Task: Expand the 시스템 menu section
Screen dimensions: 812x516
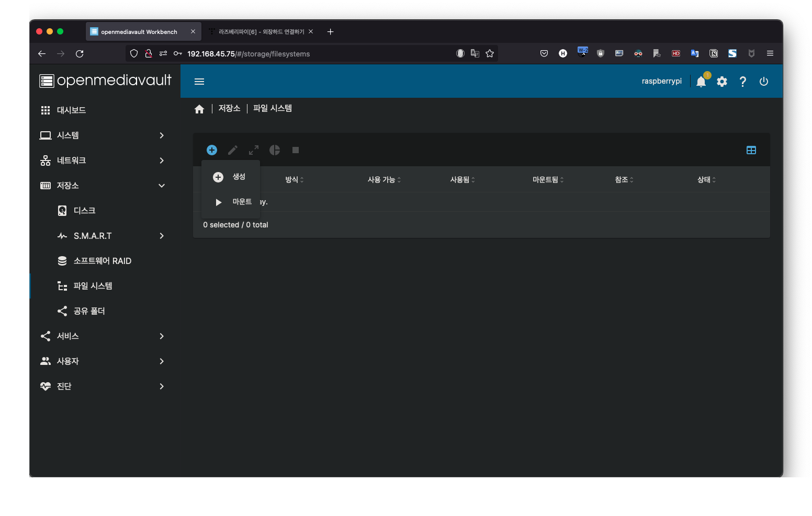Action: click(103, 135)
